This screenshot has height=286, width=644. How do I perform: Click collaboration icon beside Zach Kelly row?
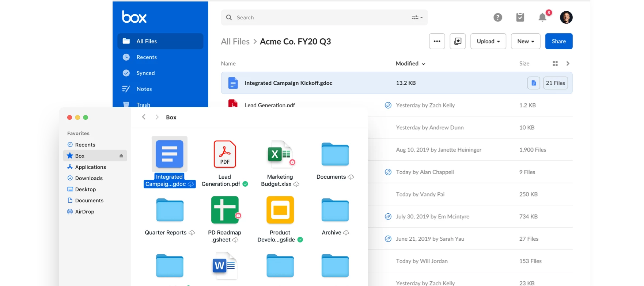388,105
